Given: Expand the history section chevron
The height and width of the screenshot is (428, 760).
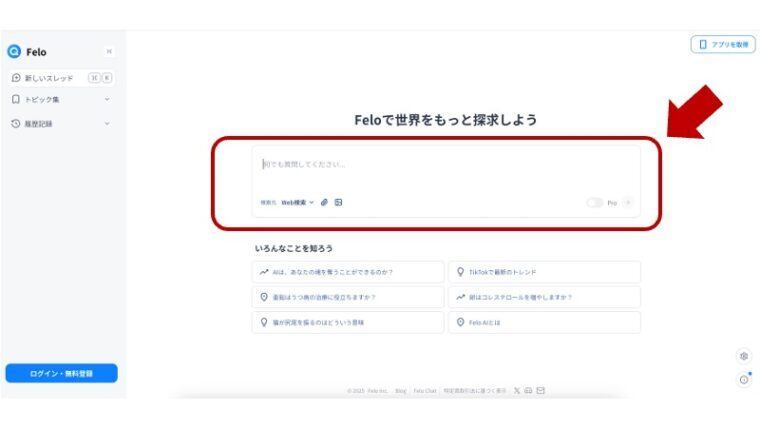Looking at the screenshot, I should (x=107, y=124).
